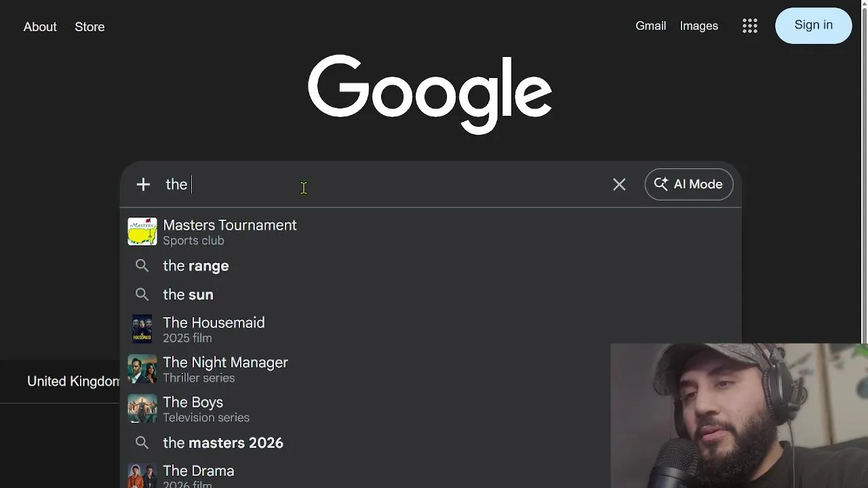Select 'the masters 2026' suggestion

click(223, 443)
